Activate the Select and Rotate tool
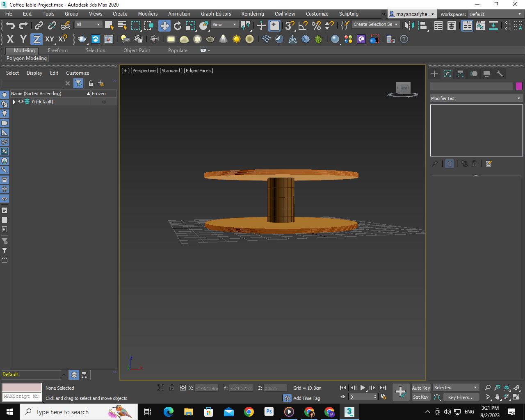The height and width of the screenshot is (420, 525). tap(178, 25)
